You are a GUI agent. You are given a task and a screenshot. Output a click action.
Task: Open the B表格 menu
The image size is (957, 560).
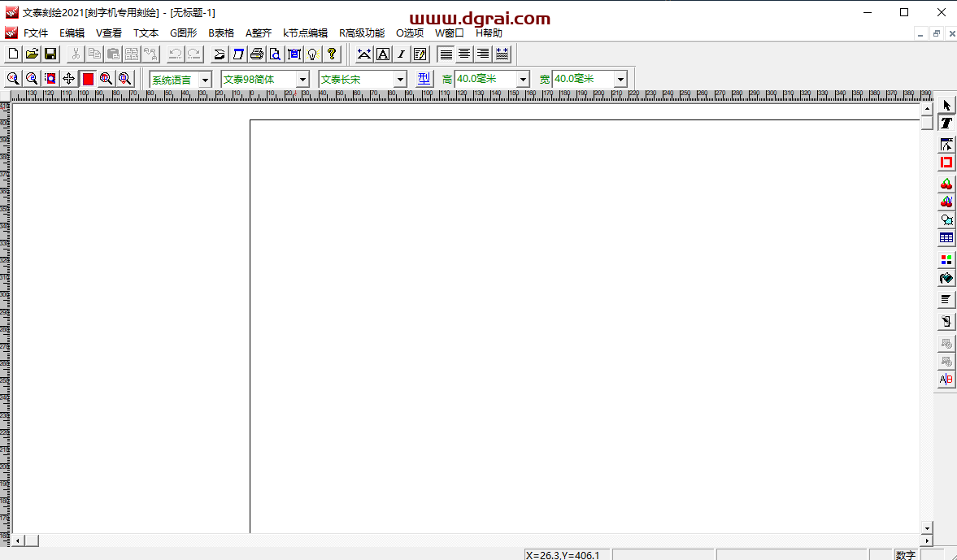221,33
